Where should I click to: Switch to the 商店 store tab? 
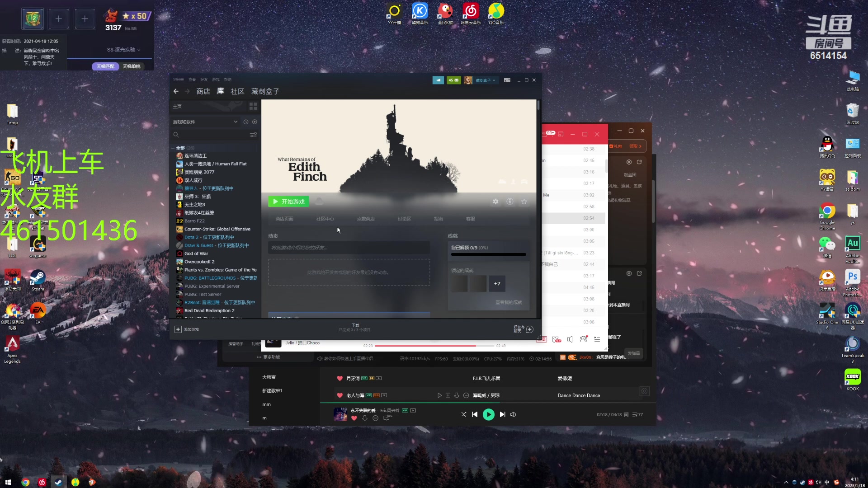pyautogui.click(x=203, y=91)
